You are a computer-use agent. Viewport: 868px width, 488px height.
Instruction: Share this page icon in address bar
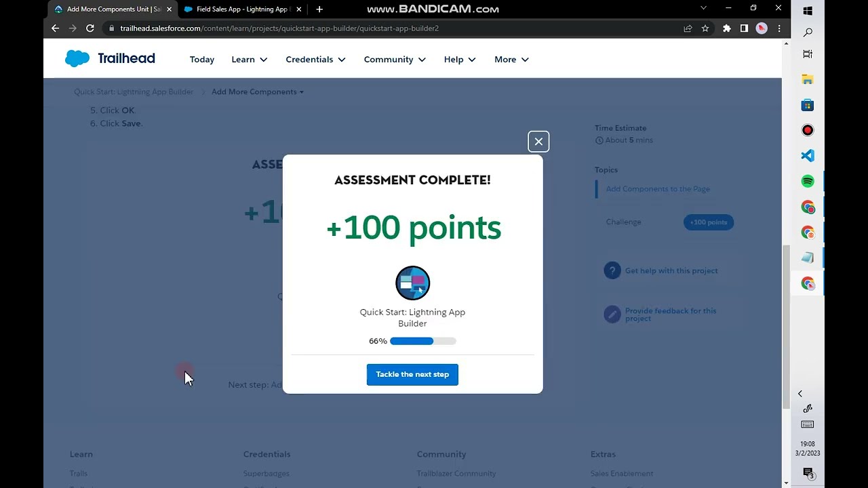688,28
